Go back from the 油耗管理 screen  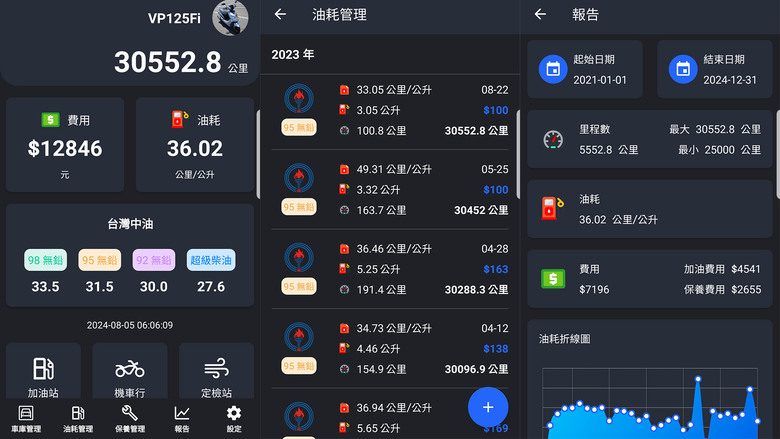pos(281,14)
